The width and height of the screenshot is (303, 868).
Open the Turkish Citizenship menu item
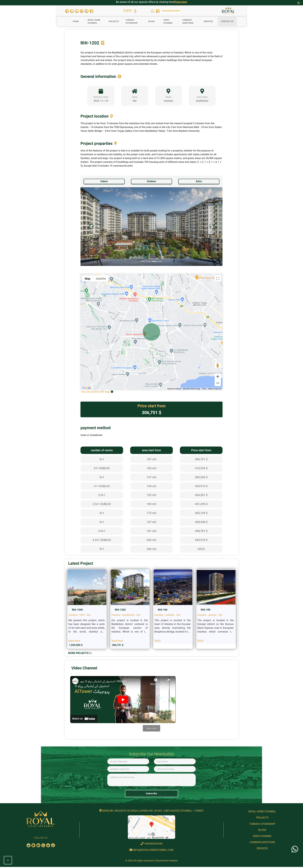pos(131,21)
